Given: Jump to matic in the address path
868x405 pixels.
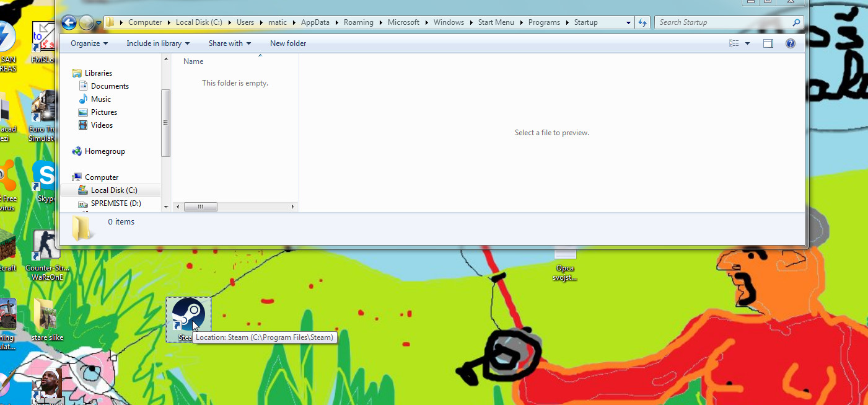Looking at the screenshot, I should tap(278, 22).
